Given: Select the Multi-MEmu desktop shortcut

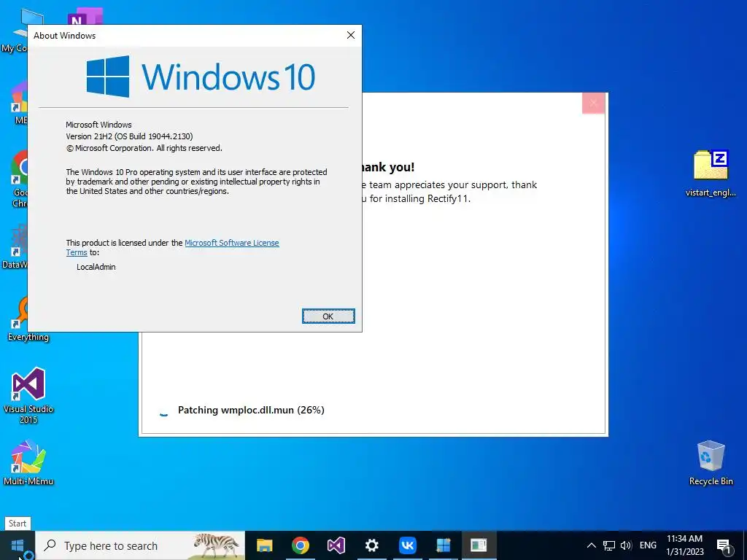Looking at the screenshot, I should 28,463.
